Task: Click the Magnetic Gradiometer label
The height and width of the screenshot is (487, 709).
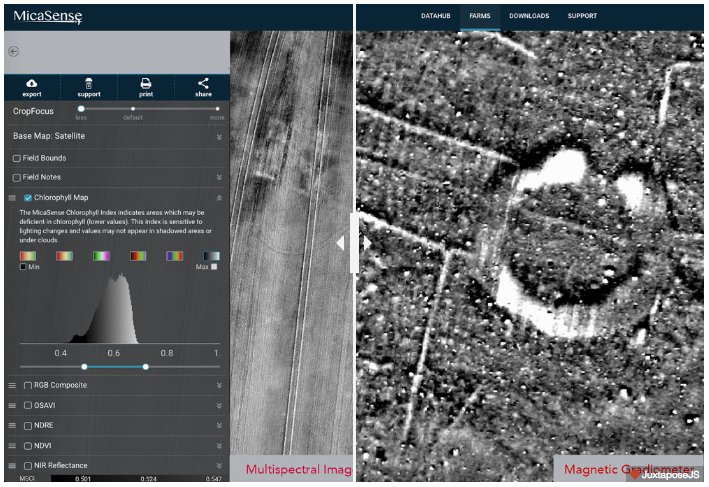Action: pos(629,469)
